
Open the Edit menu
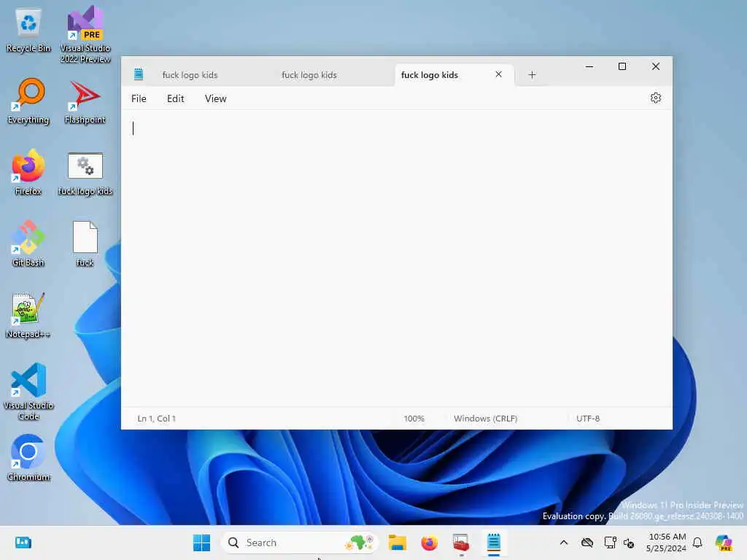175,98
